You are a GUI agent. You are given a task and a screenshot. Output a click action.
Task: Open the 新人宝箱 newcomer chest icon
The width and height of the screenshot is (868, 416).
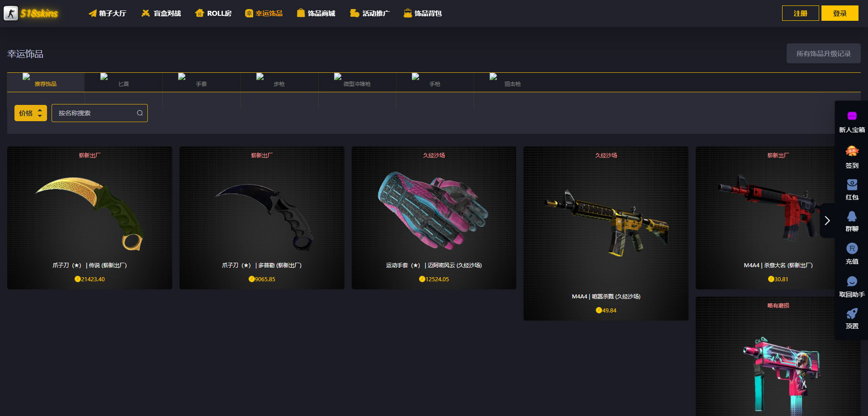pos(852,116)
